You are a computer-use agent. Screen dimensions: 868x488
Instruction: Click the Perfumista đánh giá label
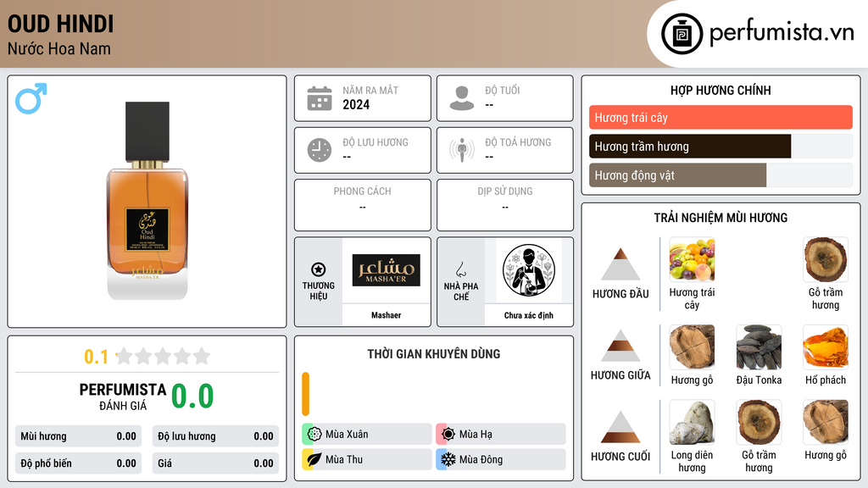(123, 396)
